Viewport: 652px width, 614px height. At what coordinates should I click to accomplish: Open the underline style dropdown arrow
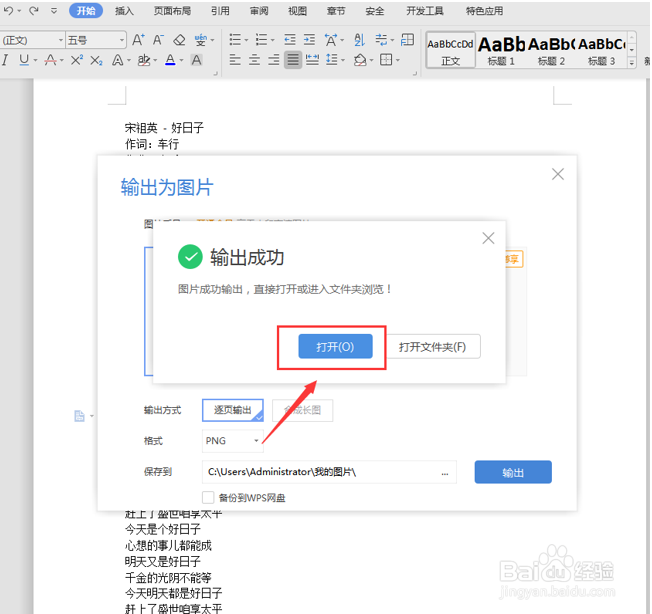click(35, 61)
